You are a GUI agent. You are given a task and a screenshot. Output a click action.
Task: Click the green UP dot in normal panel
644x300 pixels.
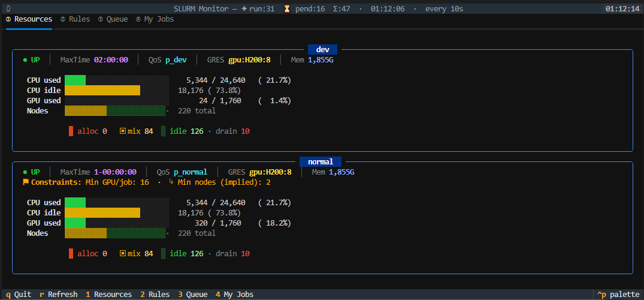click(25, 172)
